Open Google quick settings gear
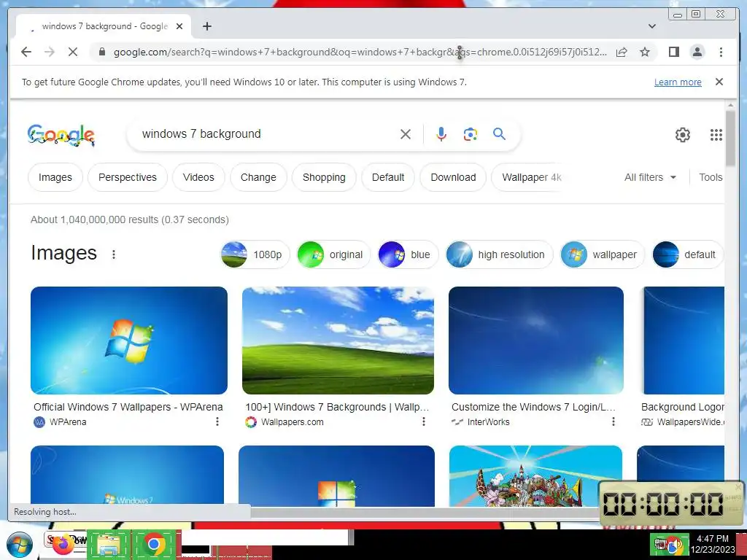 click(682, 135)
